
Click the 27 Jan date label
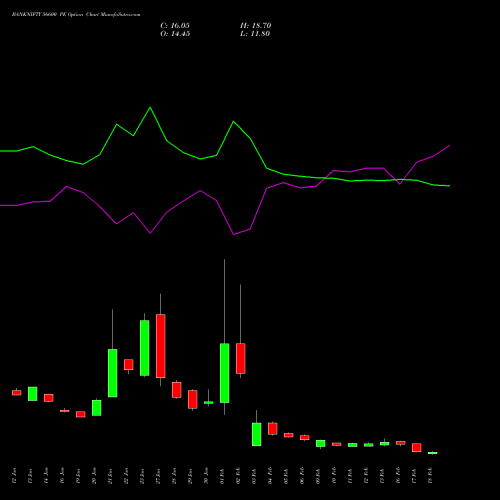[x=158, y=476]
